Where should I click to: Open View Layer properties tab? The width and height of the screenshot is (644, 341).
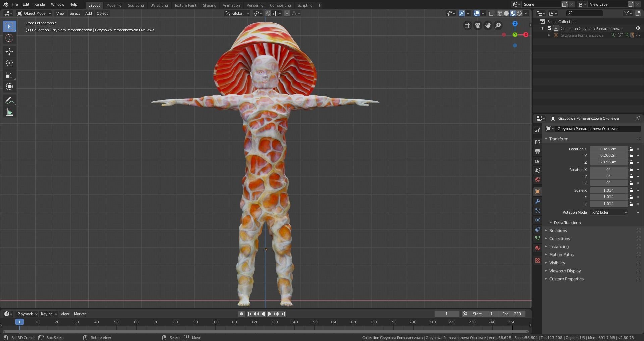coord(537,161)
